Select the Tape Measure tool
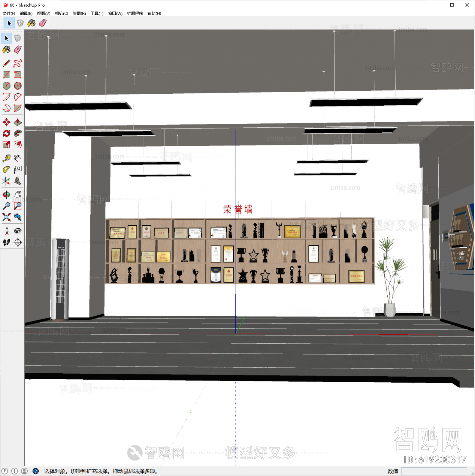Image resolution: width=475 pixels, height=476 pixels. click(x=7, y=158)
